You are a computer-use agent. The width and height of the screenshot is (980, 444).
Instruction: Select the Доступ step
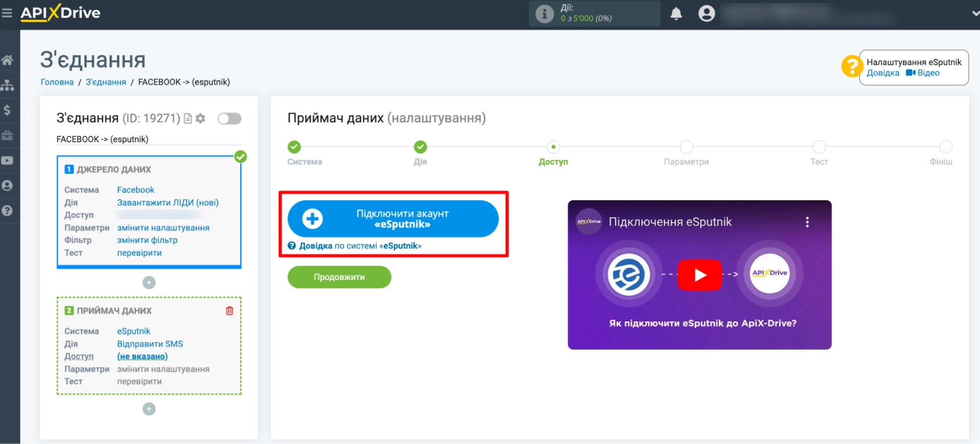click(553, 147)
